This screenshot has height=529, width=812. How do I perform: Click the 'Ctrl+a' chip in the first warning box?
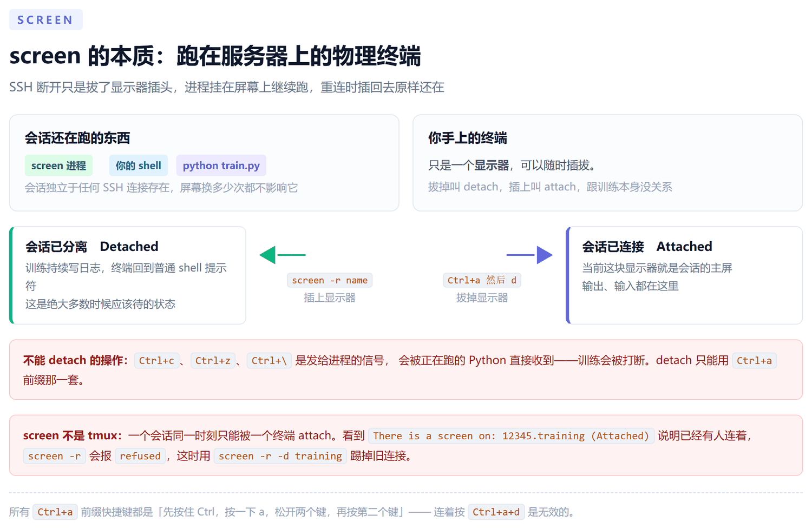pos(754,361)
